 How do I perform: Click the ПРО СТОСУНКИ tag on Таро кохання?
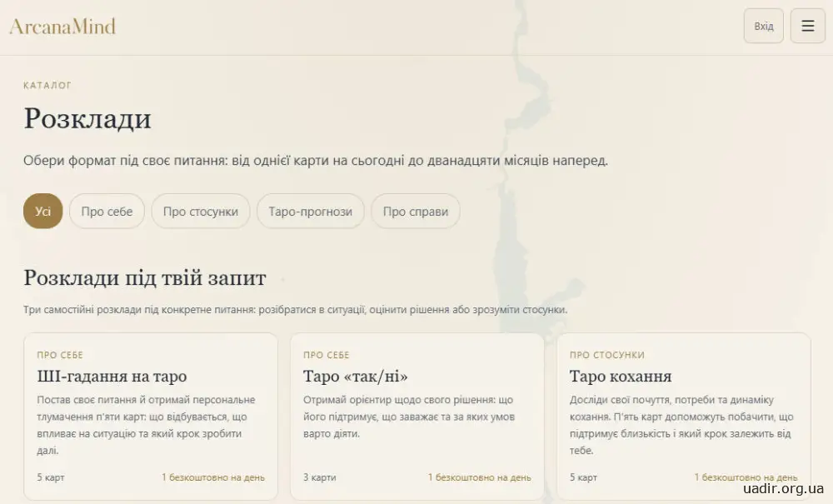point(607,355)
